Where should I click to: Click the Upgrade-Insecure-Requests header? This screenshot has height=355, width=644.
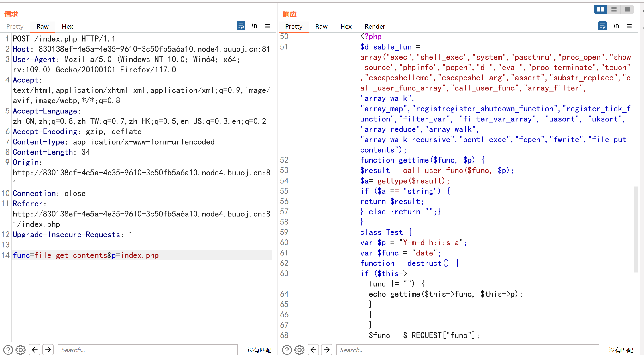click(73, 234)
